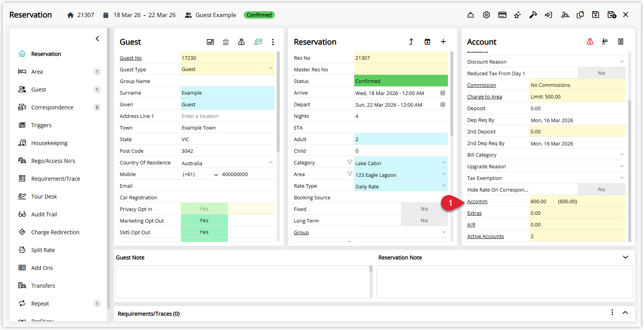
Task: Click into the Reservation Note text area
Action: tap(505, 282)
